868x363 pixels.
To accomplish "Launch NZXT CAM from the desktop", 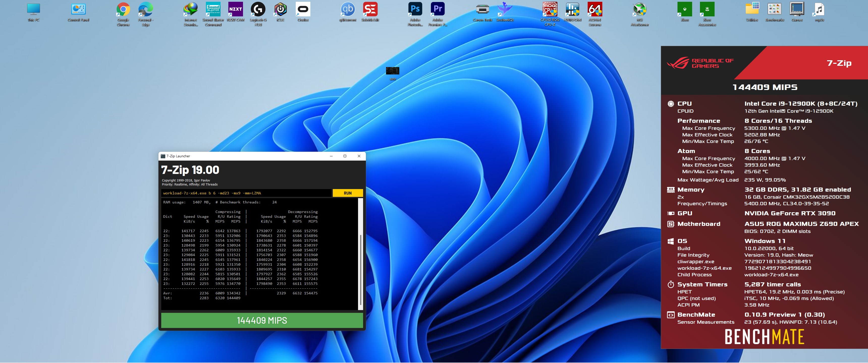I will coord(235,12).
